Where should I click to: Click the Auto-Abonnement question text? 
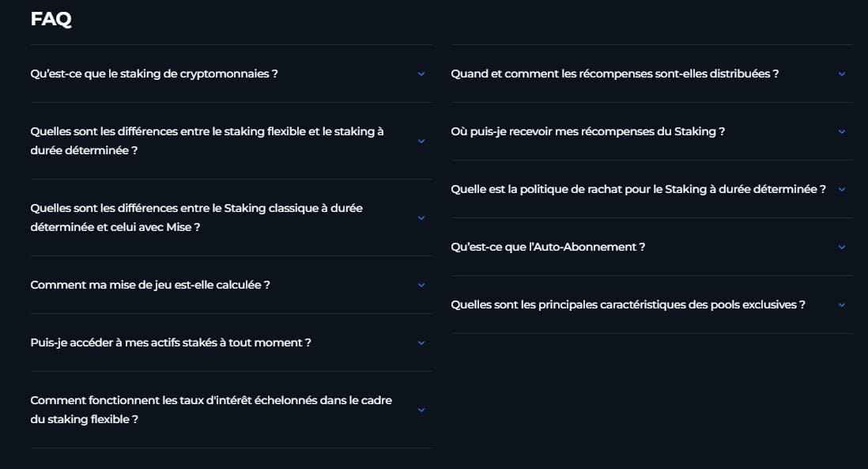coord(548,247)
